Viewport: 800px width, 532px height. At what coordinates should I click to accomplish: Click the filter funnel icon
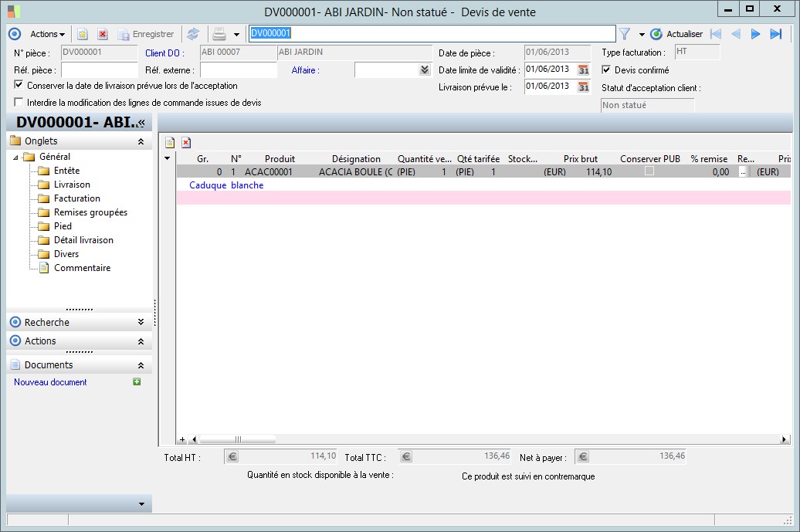(x=625, y=34)
